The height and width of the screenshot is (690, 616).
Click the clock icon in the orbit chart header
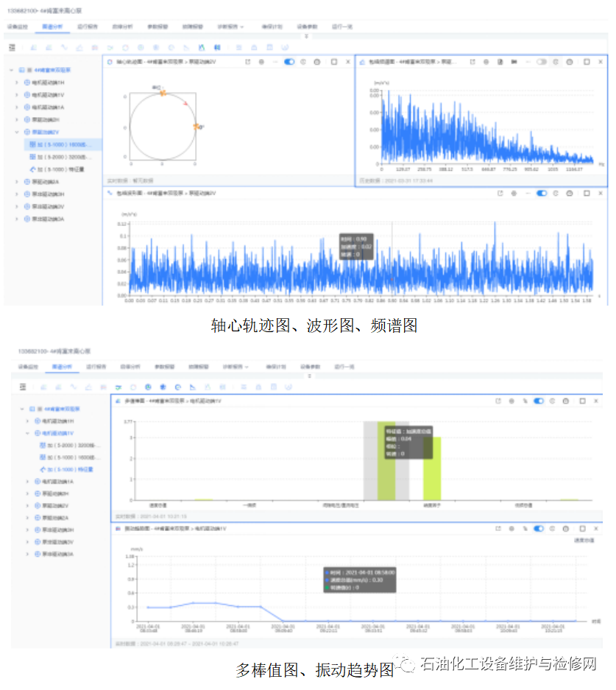316,62
